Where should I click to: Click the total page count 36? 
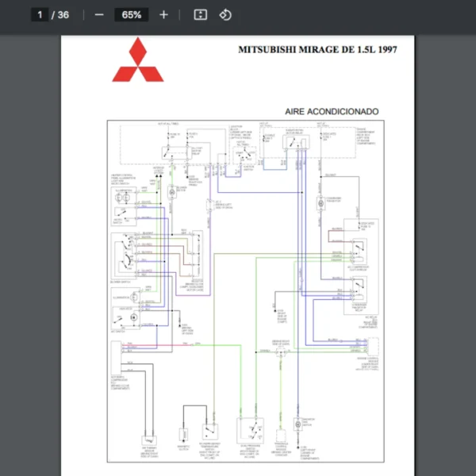[x=63, y=15]
